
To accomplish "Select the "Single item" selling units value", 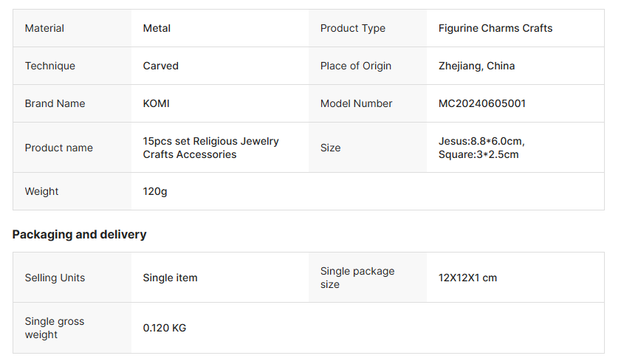I will point(171,278).
